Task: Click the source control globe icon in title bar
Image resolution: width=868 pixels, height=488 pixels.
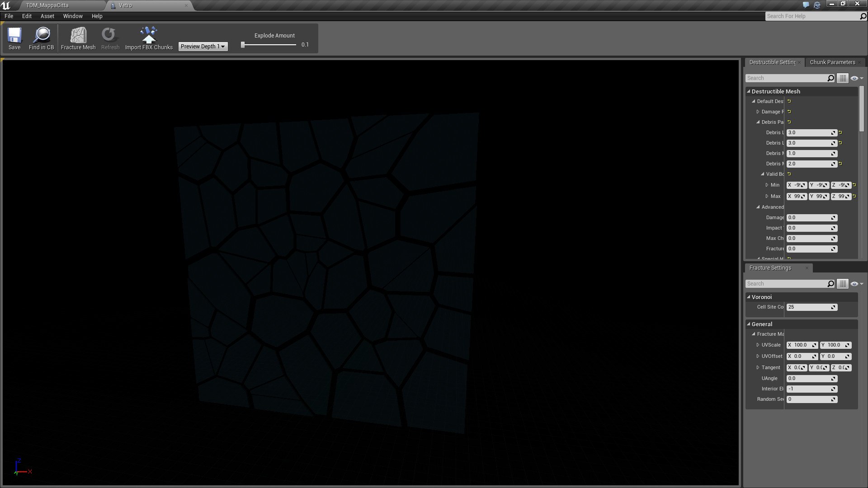Action: (x=817, y=5)
